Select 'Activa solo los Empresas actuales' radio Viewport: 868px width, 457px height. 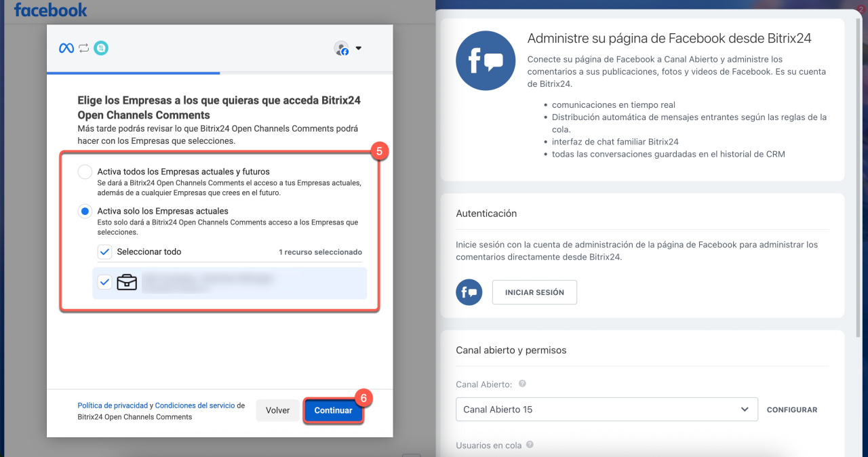pos(85,211)
